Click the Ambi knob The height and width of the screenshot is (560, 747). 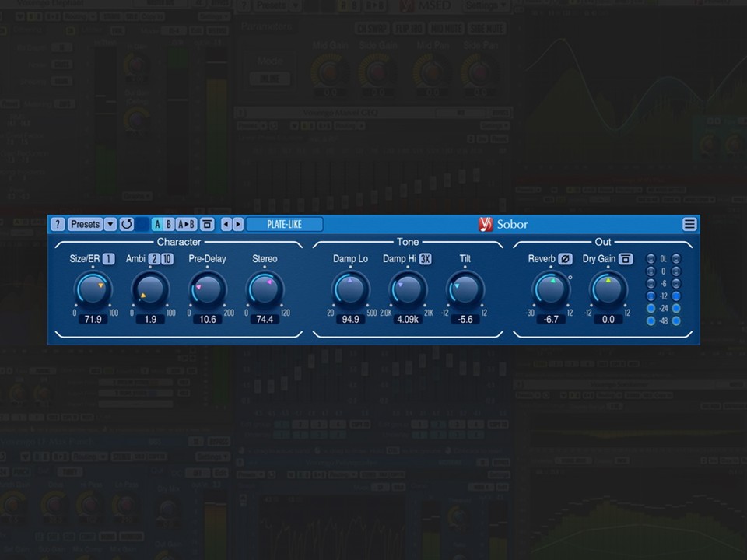pos(150,289)
